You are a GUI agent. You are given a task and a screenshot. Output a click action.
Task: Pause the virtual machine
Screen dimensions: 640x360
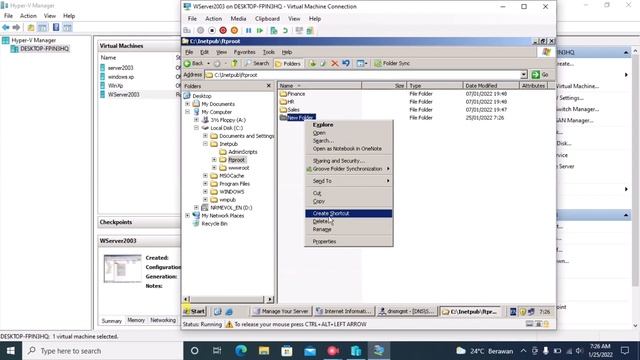[248, 31]
